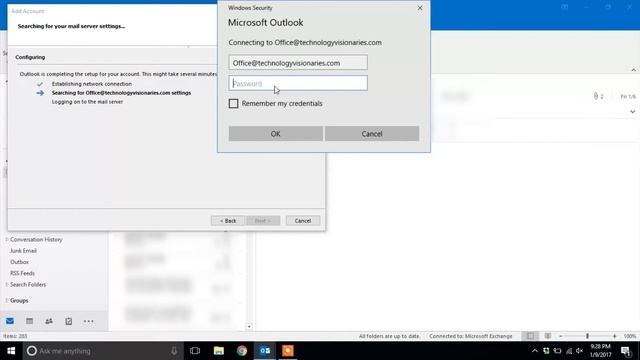Click the zoom in plus button
Viewport: 640px width, 360px height.
(615, 336)
